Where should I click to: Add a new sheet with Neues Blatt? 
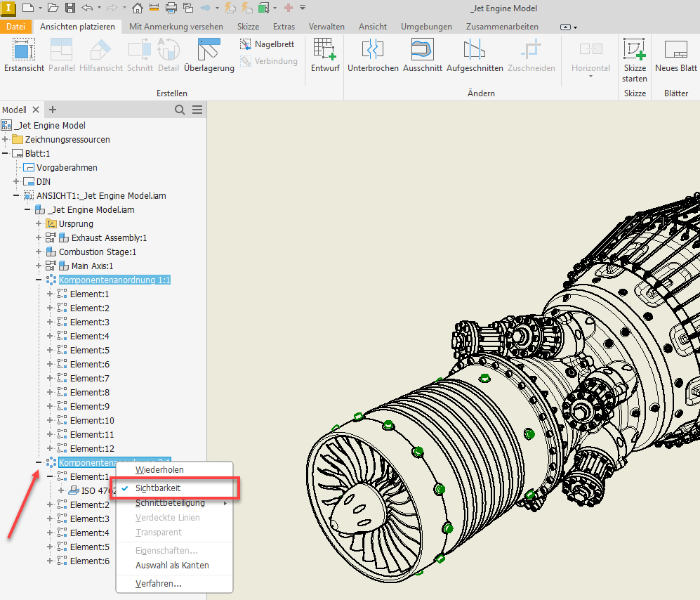675,55
